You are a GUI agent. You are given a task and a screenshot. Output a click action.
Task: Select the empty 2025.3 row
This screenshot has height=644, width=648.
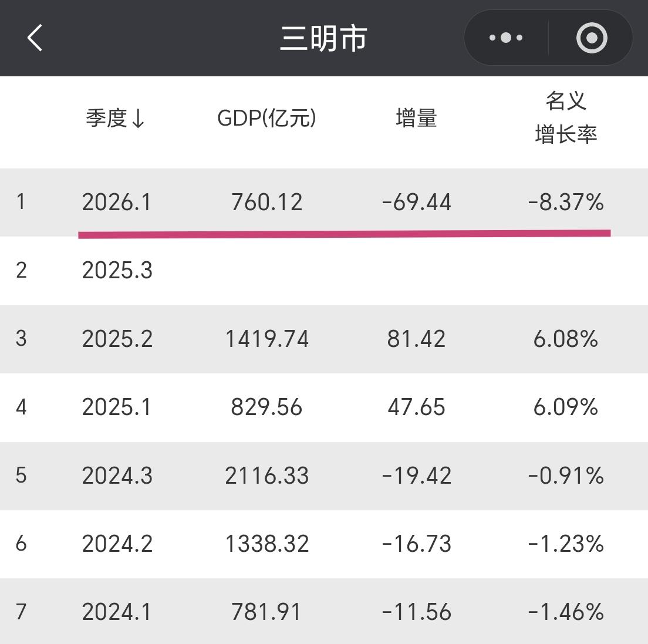[117, 270]
